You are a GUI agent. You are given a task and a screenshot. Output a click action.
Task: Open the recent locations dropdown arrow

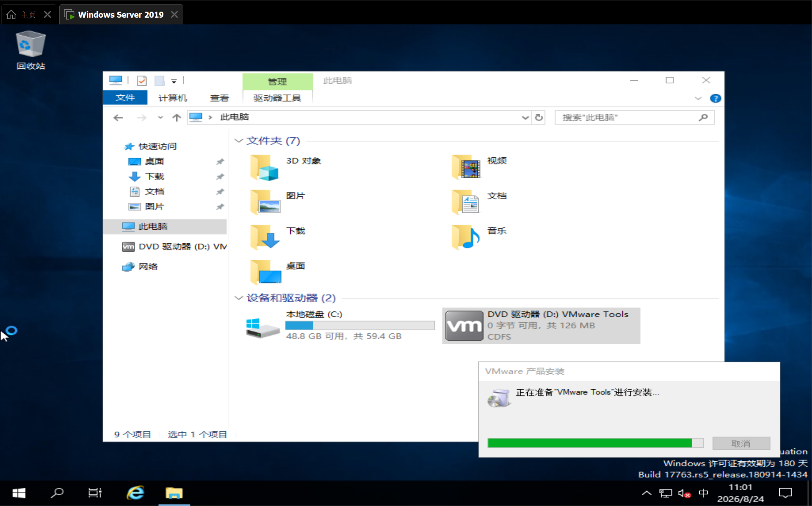[x=160, y=118]
